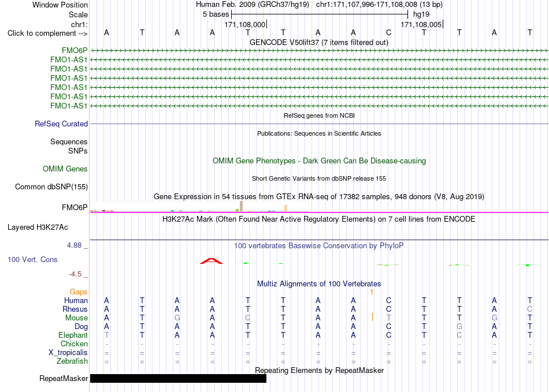549x392 pixels.
Task: Click the H3K27Ac Mark ENCODE track title
Action: [x=319, y=219]
